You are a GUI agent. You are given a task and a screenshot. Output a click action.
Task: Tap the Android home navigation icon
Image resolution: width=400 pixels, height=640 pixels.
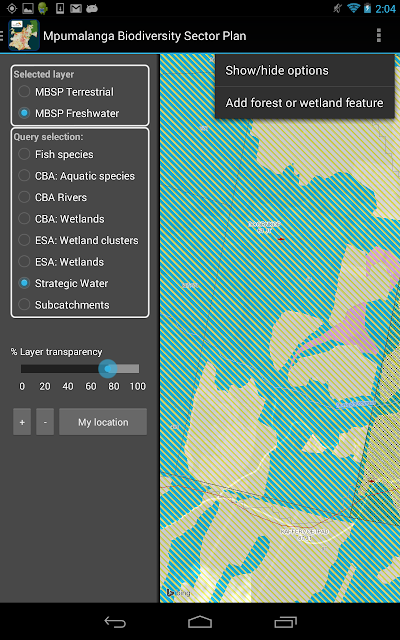point(200,622)
